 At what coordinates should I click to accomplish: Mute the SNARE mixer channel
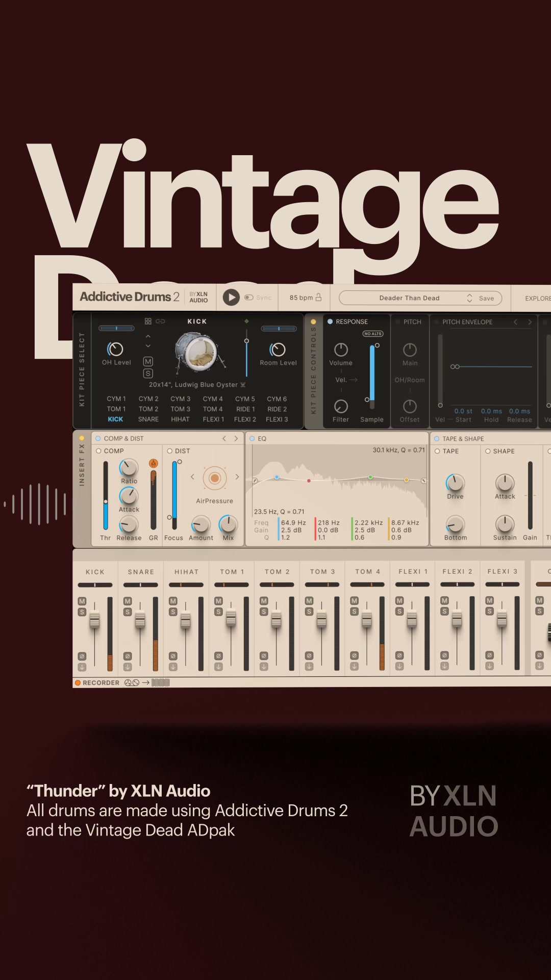pos(128,601)
